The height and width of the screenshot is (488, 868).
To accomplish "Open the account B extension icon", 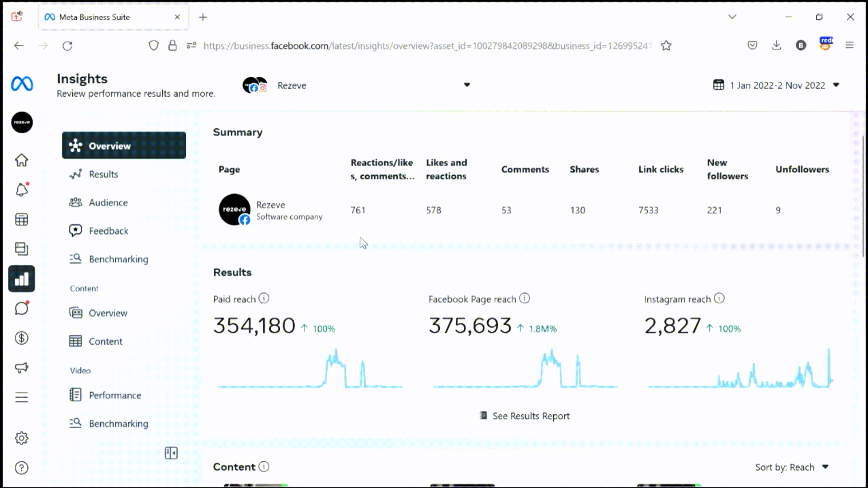I will pyautogui.click(x=801, y=45).
